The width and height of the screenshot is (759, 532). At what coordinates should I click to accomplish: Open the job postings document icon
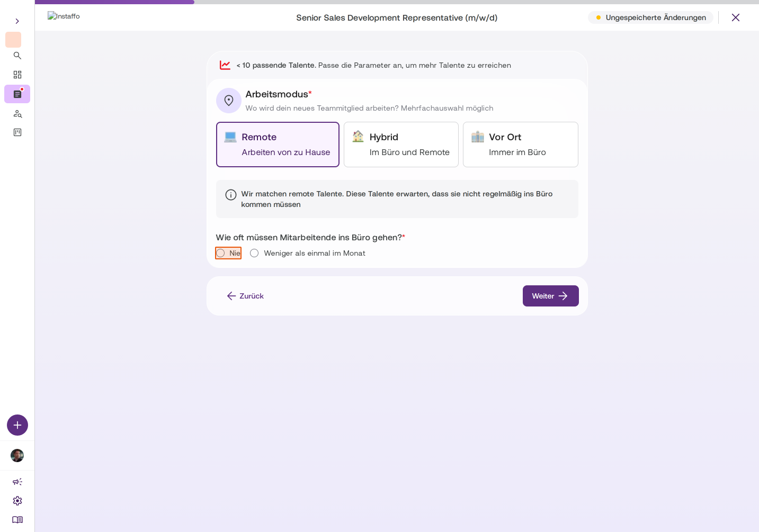tap(17, 94)
